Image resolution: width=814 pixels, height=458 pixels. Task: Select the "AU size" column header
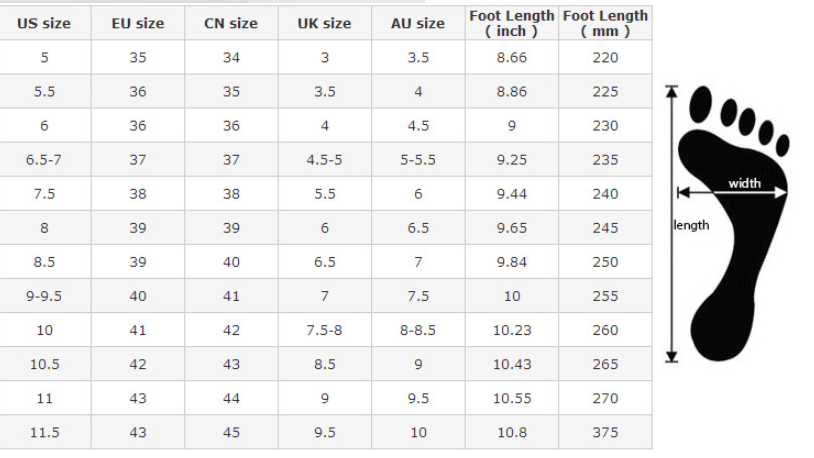(x=418, y=23)
